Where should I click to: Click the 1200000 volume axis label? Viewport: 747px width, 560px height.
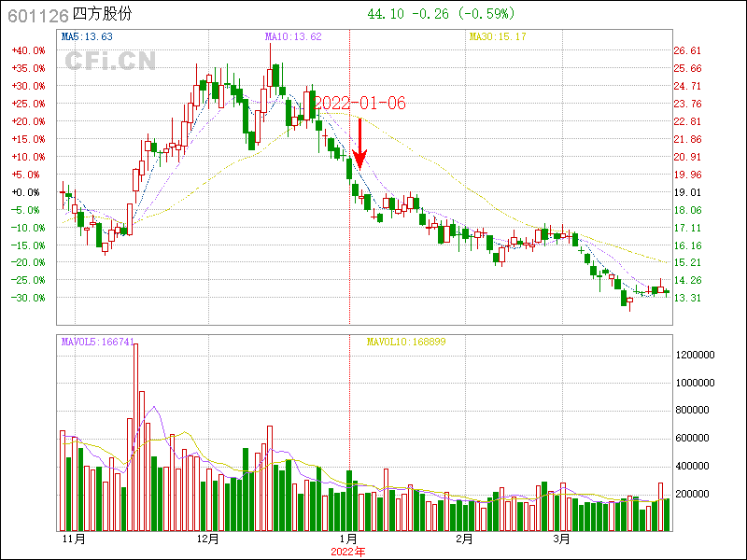tap(695, 356)
